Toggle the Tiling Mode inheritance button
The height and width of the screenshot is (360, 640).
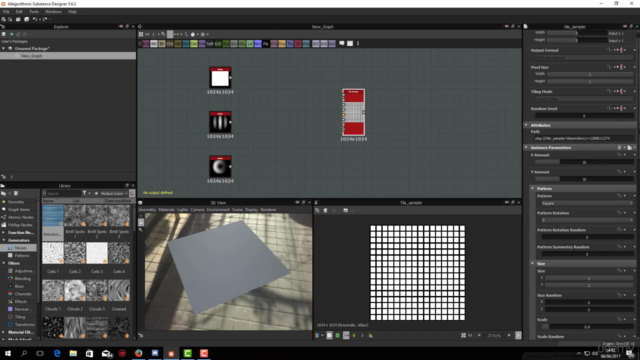pos(622,91)
